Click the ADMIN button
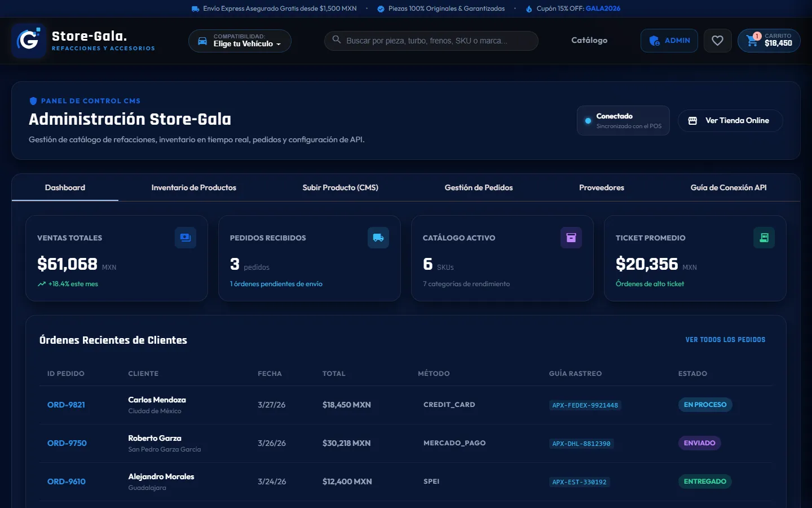This screenshot has width=812, height=508. click(x=669, y=41)
